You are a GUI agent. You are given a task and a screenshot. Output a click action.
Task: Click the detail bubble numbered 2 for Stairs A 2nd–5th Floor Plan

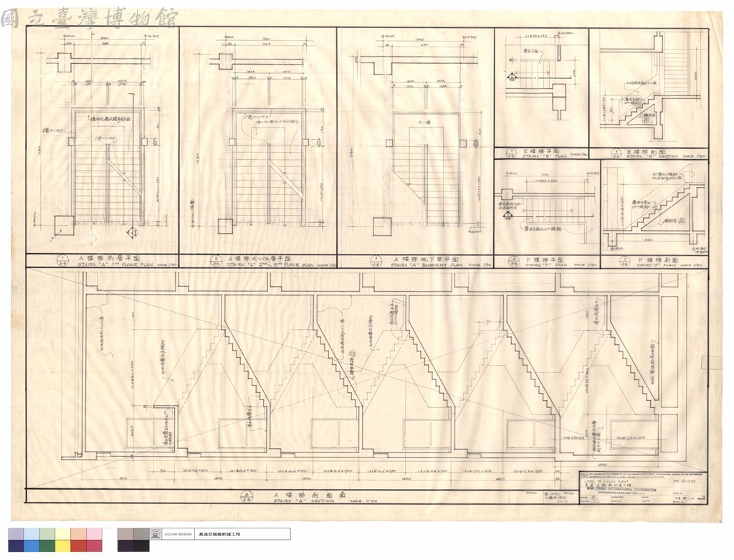(215, 261)
